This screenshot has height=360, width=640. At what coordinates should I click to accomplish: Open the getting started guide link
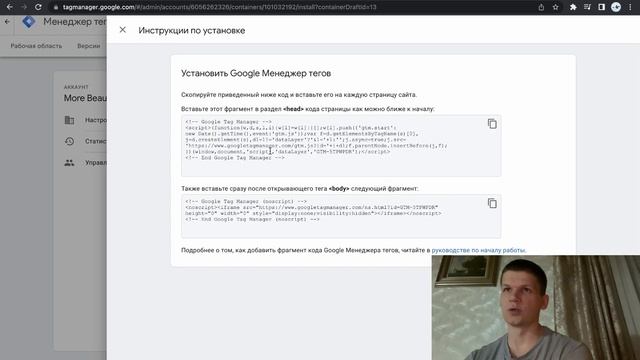(478, 250)
